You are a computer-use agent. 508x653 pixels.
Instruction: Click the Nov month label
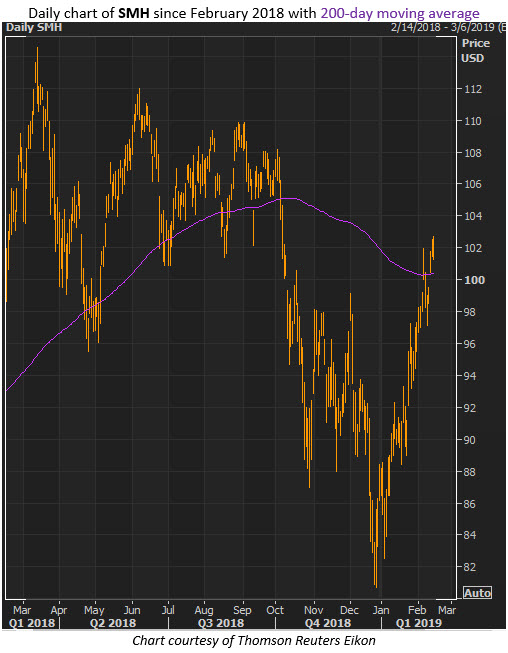tap(314, 610)
